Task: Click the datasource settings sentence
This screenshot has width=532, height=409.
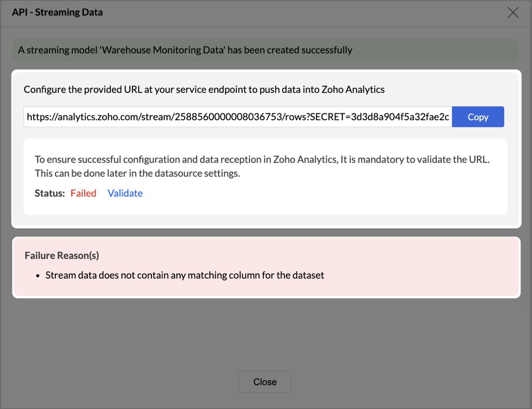Action: (137, 174)
